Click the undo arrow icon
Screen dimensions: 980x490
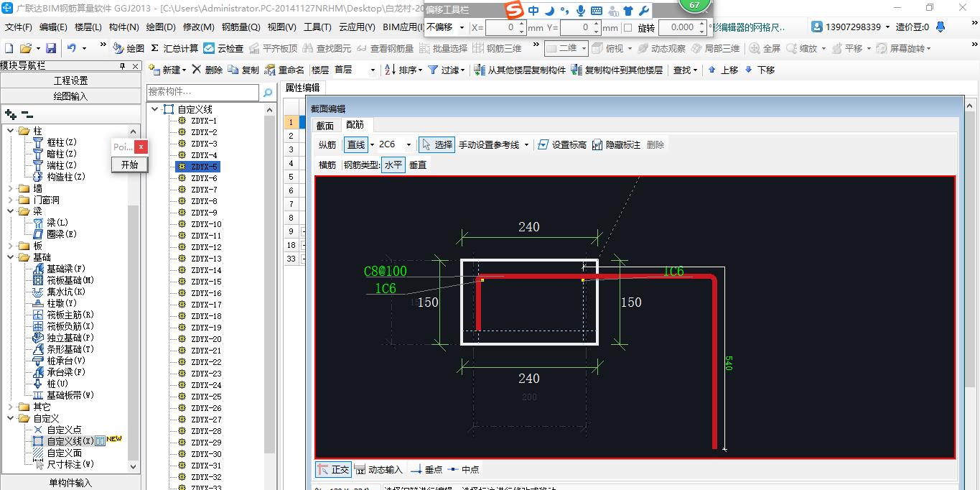72,48
